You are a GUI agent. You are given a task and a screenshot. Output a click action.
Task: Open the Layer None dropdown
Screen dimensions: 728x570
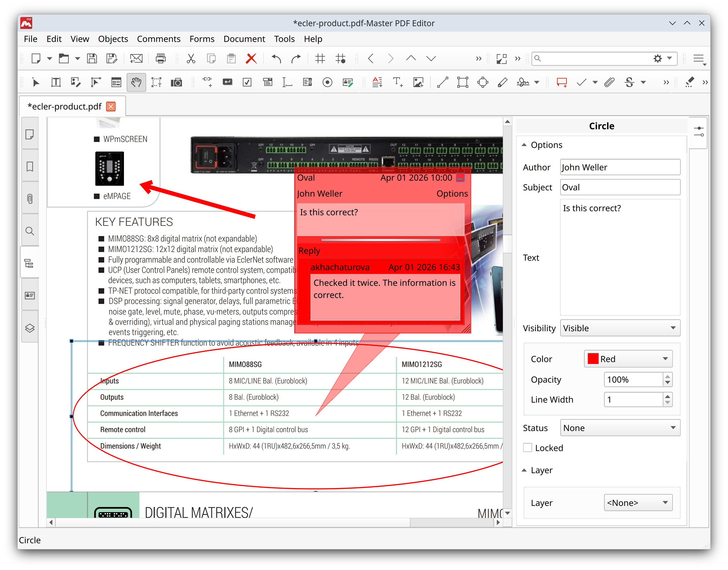638,503
